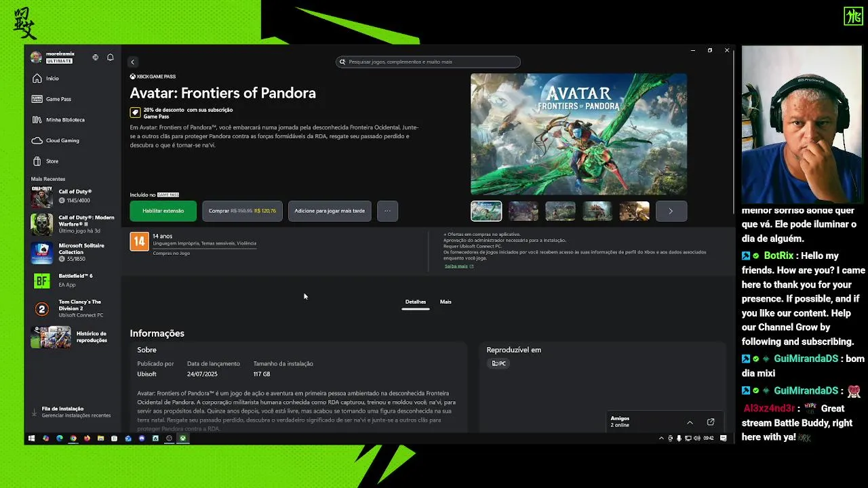
Task: Open Call of Duty recent game
Action: [x=73, y=197]
